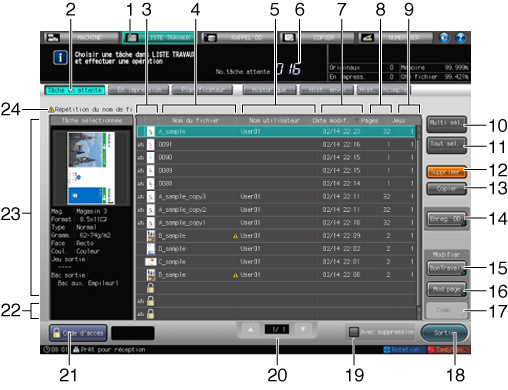
Task: Open the NUMERISER scan tab
Action: click(395, 38)
